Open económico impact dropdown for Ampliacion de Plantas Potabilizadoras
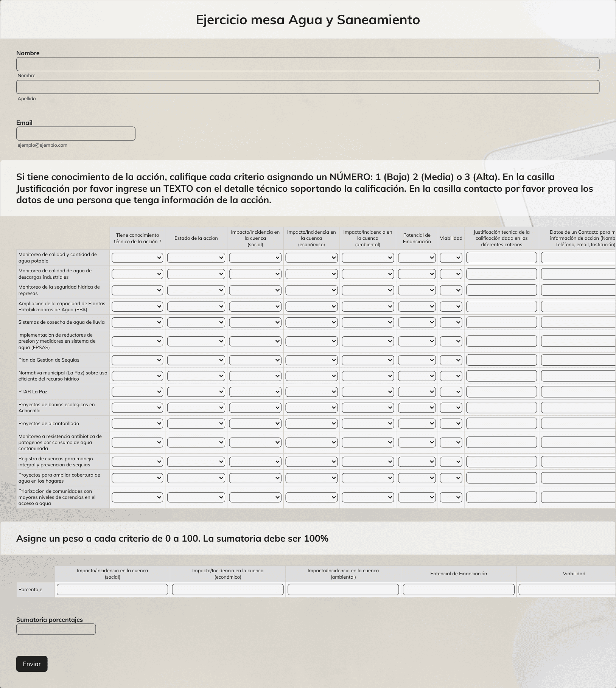This screenshot has height=688, width=616. 311,306
